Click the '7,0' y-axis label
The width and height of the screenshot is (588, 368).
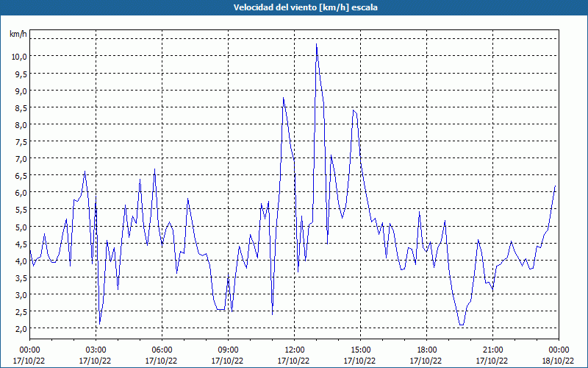pyautogui.click(x=21, y=158)
